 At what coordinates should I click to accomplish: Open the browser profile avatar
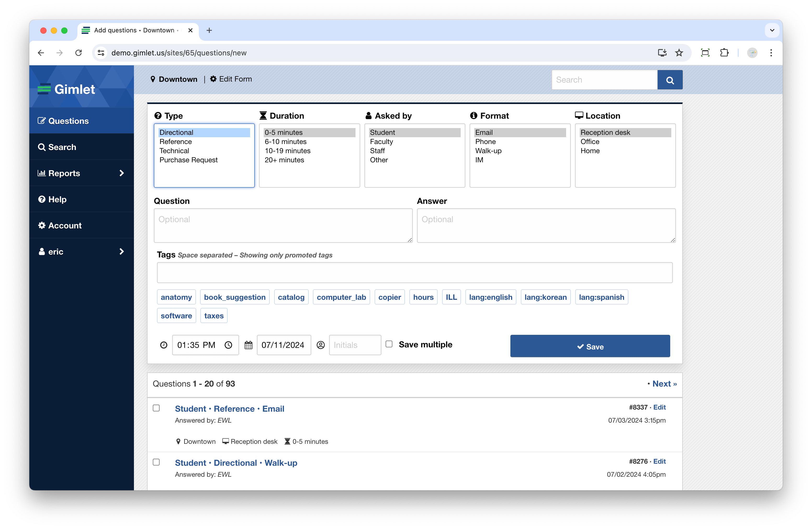click(x=752, y=53)
